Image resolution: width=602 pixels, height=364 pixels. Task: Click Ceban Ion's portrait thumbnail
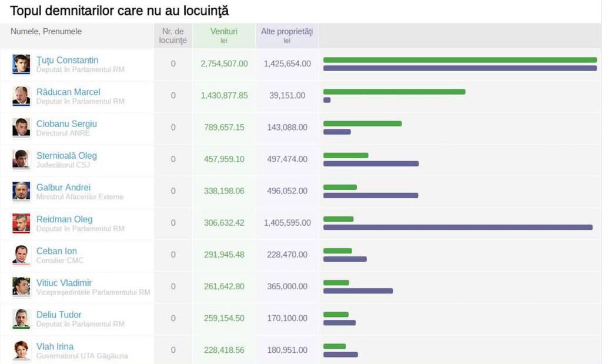tap(21, 255)
